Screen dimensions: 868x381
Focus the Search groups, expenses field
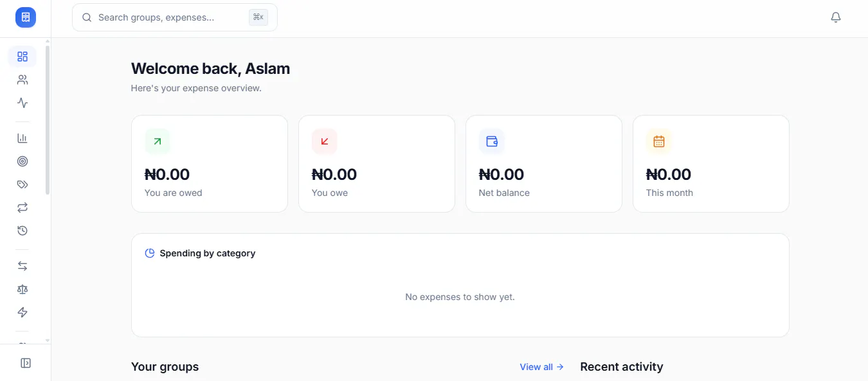click(175, 17)
